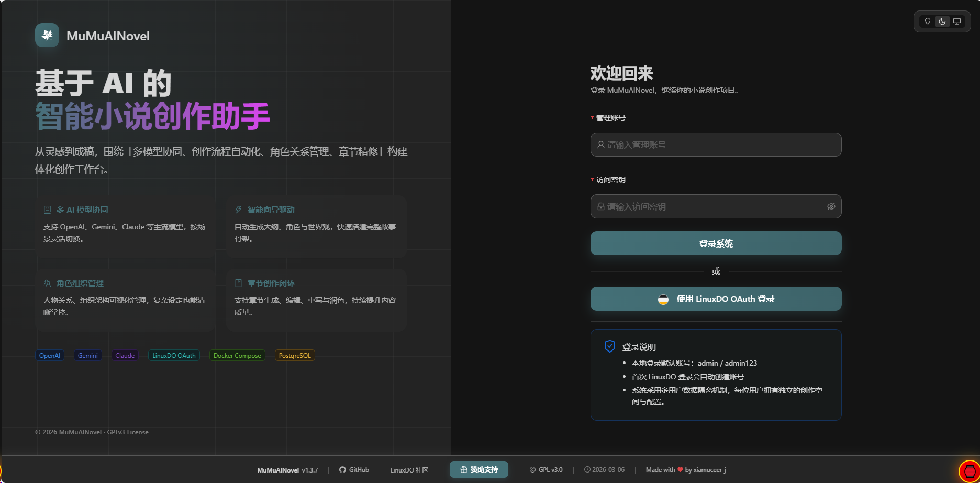Screen dimensions: 980x483
Task: Click the 登录系统 button
Action: (x=716, y=243)
